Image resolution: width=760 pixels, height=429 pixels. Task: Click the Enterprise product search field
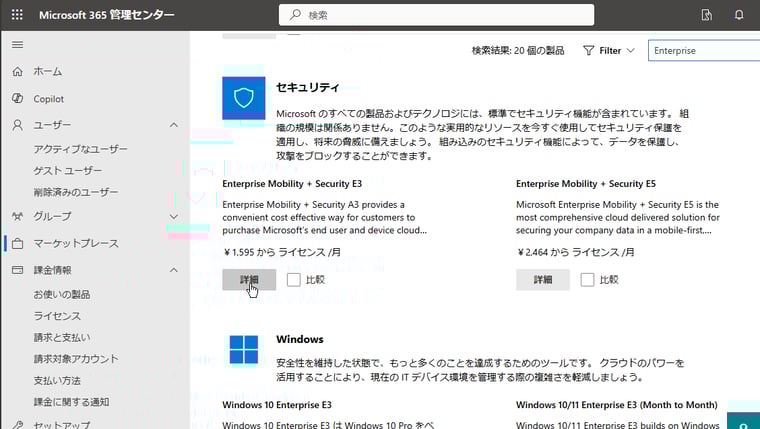pos(704,50)
